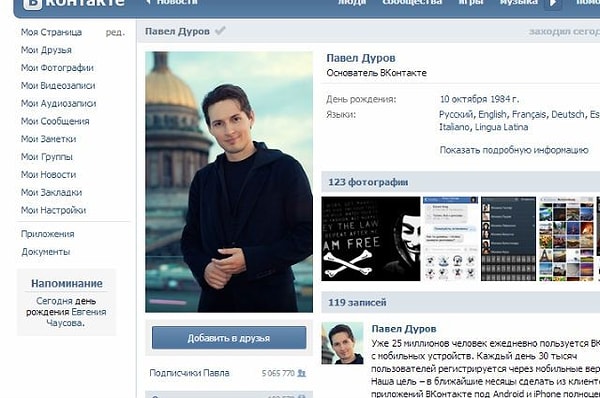Open the dark contact list photo thumbnail
The width and height of the screenshot is (600, 398).
[509, 239]
